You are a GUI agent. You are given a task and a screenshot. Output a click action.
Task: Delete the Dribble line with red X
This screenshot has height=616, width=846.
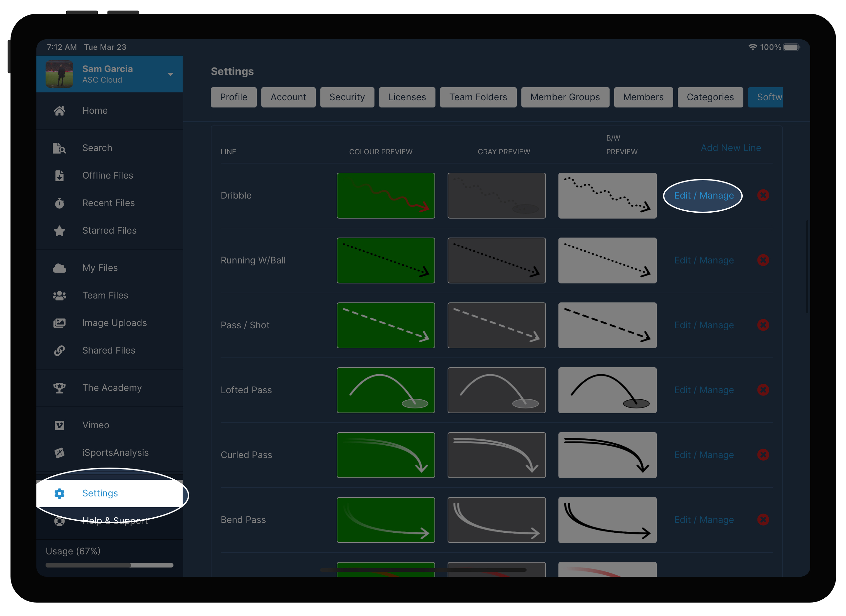click(x=763, y=195)
